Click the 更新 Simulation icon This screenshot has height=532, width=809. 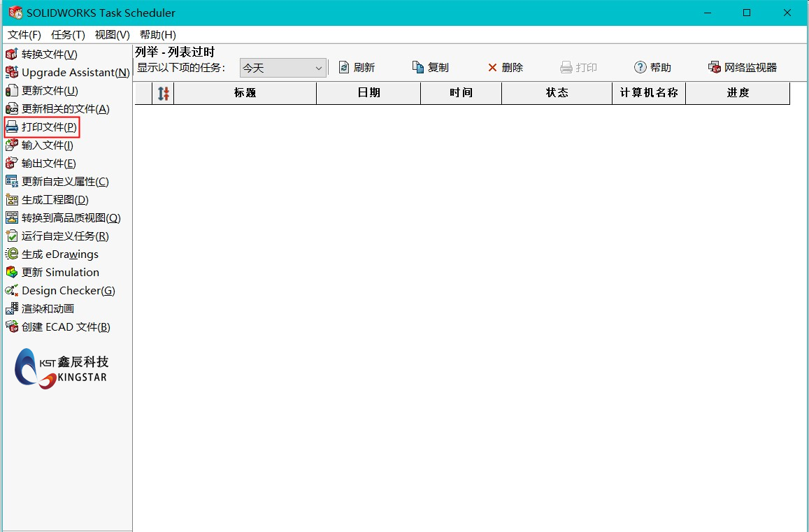(x=11, y=273)
